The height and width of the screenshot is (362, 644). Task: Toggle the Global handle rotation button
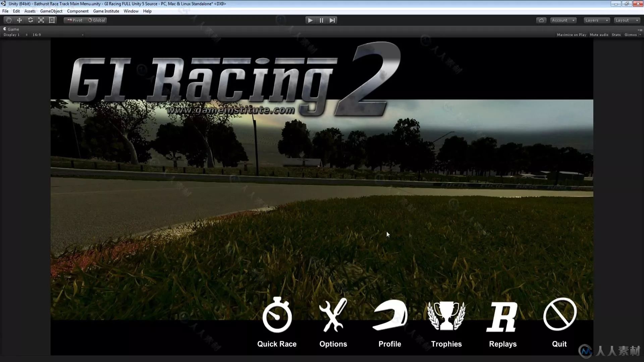point(96,20)
